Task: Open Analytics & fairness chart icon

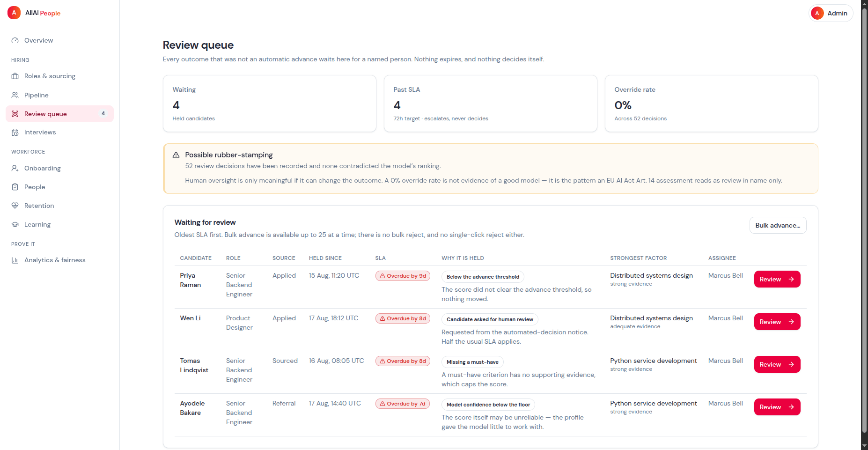Action: pos(15,260)
